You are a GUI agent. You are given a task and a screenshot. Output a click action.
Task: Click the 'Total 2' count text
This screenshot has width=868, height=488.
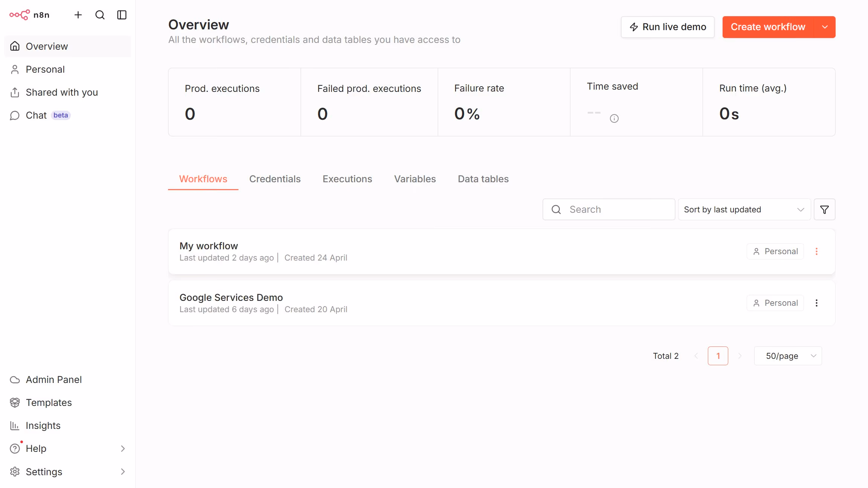(x=666, y=356)
